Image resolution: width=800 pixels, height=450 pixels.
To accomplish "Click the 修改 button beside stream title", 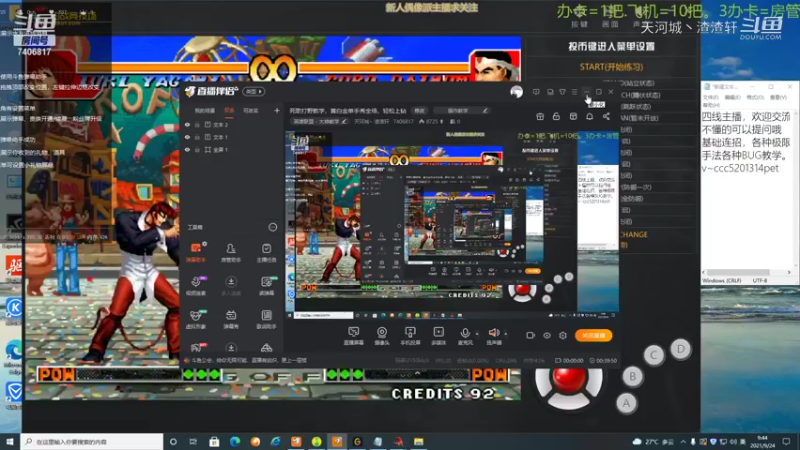I will 419,110.
